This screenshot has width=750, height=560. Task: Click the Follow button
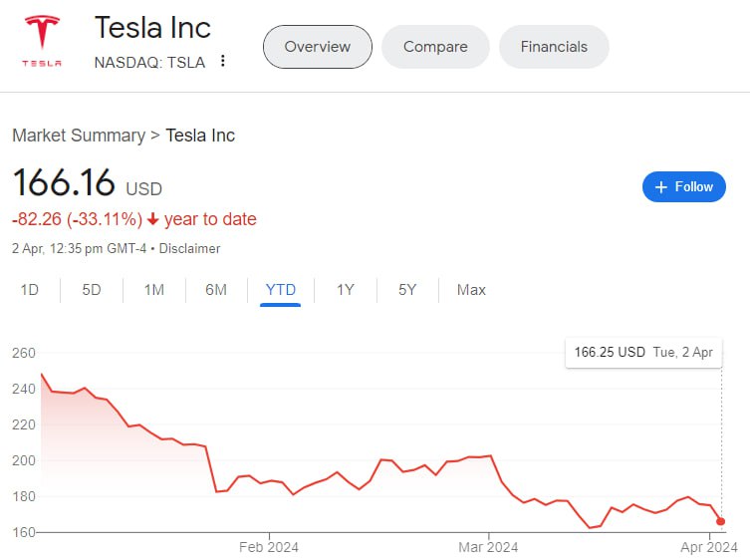click(x=684, y=186)
